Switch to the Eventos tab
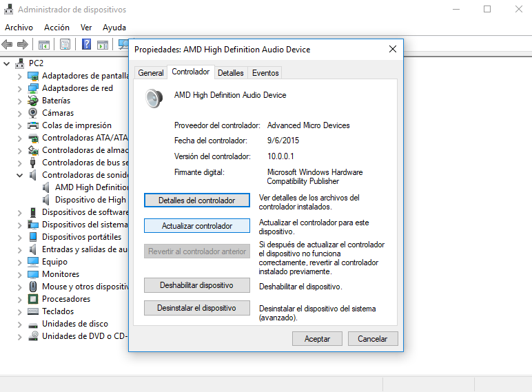 265,73
